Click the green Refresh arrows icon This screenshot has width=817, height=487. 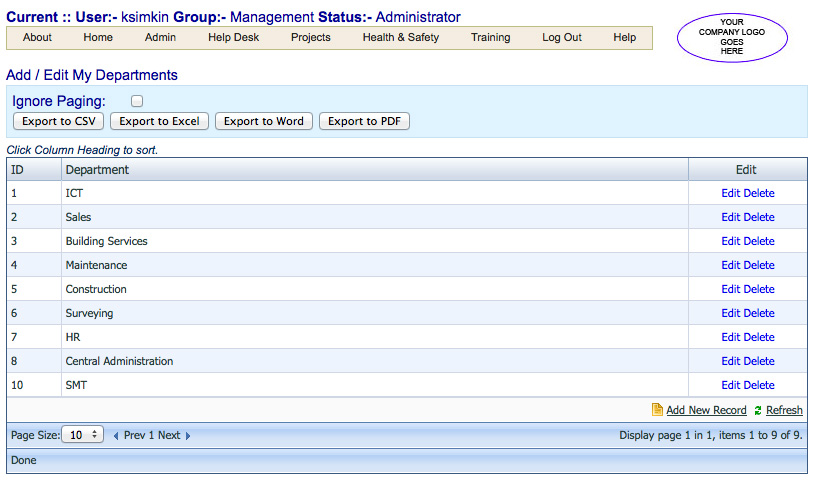758,410
